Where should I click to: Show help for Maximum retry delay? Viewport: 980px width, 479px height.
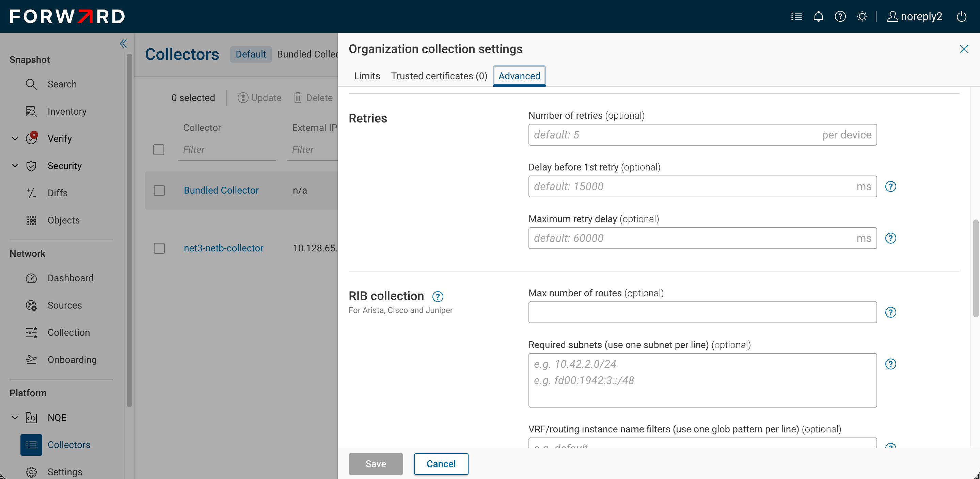point(890,238)
